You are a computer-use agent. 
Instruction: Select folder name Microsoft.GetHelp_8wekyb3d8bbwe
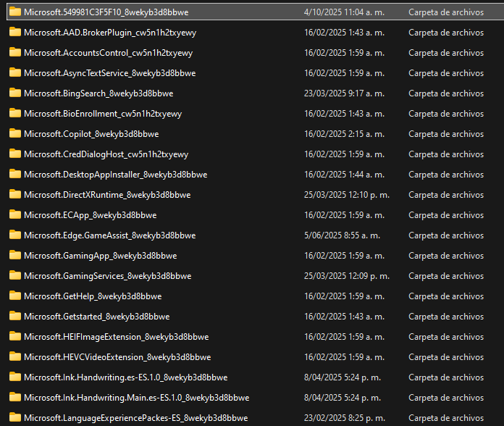(93, 296)
